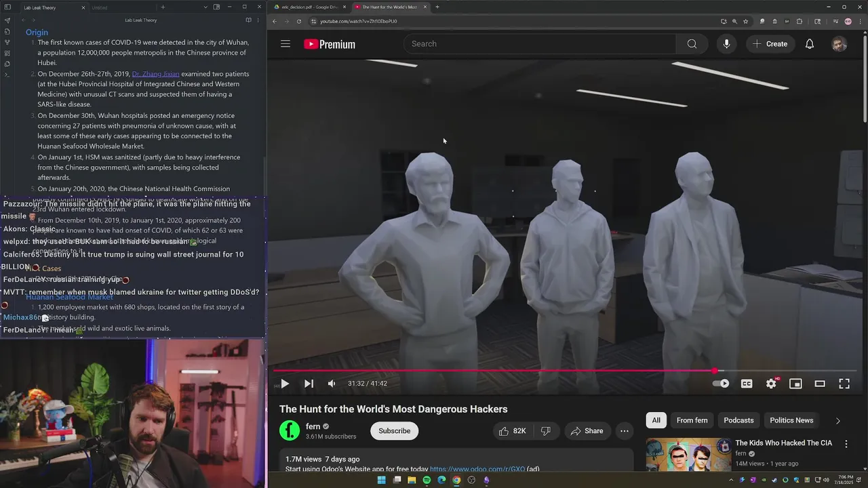Close the Lab Leak Theory tab

point(83,7)
